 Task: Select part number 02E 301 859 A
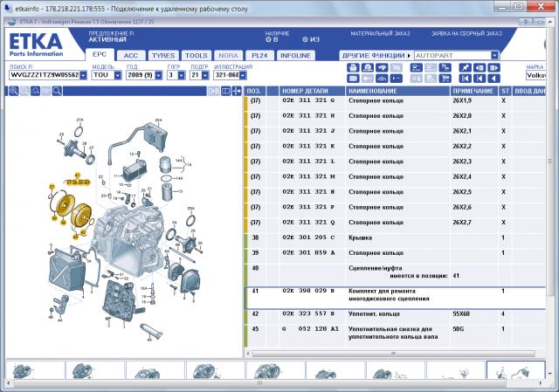[x=308, y=252]
